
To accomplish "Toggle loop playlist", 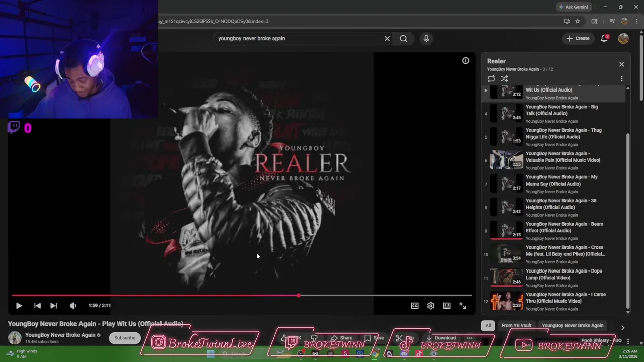I will 491,79.
